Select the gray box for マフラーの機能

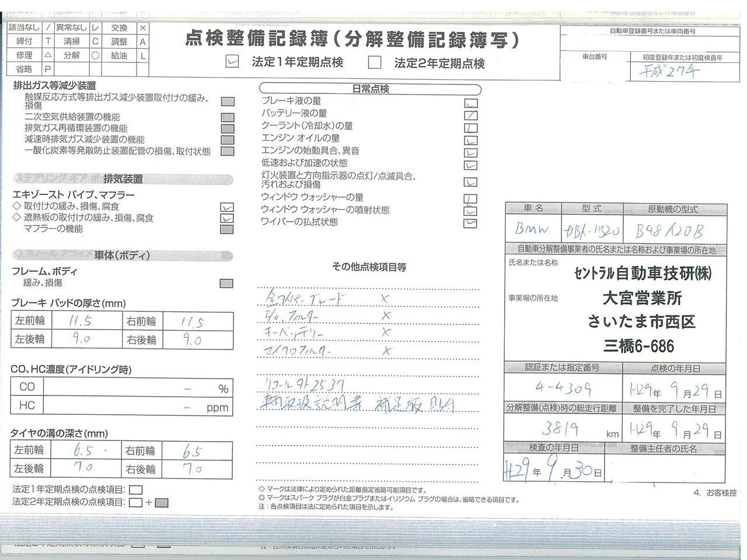pos(228,230)
